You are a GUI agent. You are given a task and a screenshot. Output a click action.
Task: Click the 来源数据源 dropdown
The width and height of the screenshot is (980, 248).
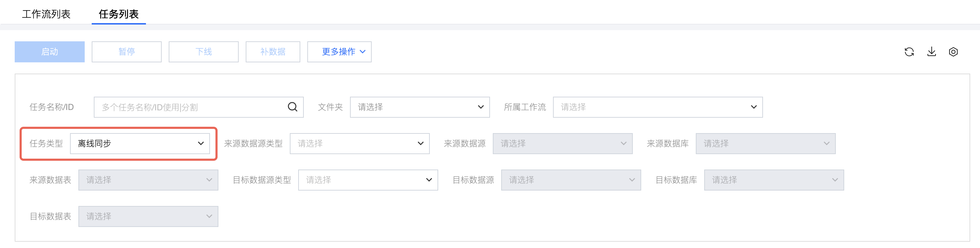(x=562, y=144)
